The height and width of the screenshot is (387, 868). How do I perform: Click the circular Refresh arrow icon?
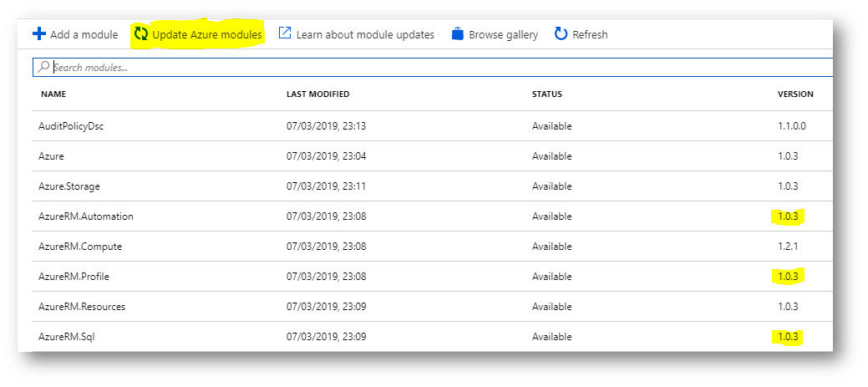(x=561, y=34)
